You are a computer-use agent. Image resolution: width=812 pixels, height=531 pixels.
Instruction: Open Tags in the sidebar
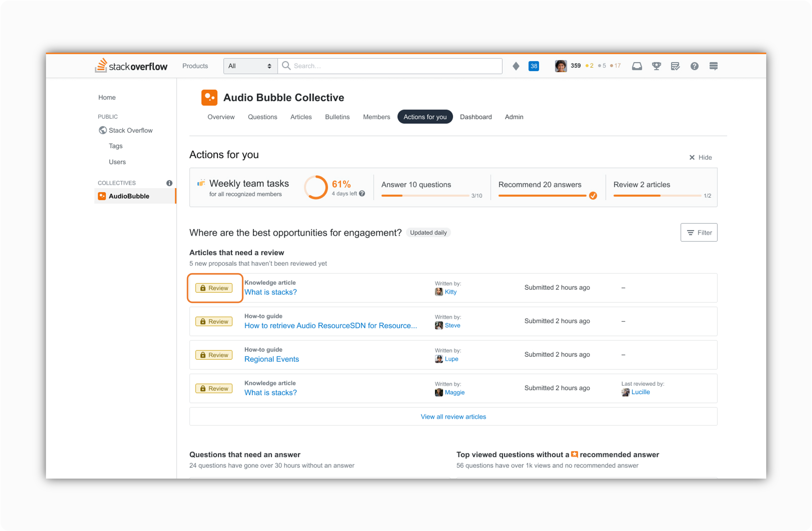click(115, 146)
